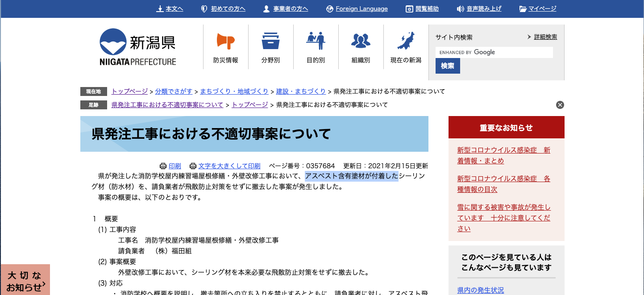Screen dimensions: 644x295
Task: Expand the 大切なお知らせ side tab
Action: point(25,281)
